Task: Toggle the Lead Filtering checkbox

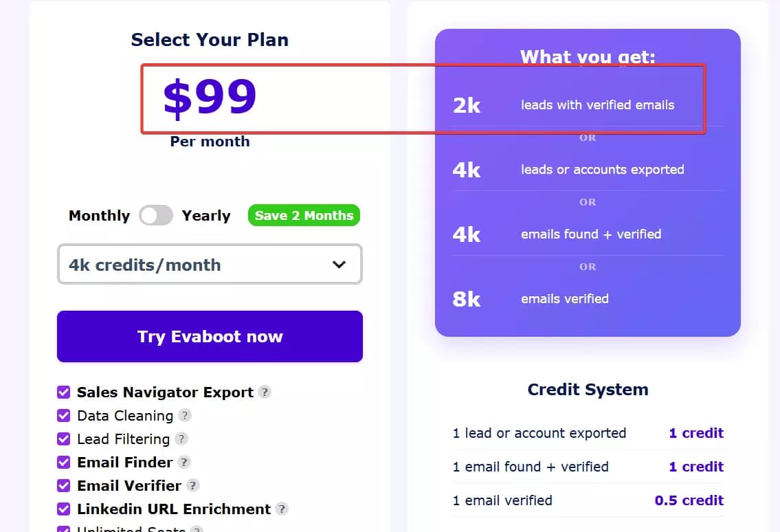Action: point(63,439)
